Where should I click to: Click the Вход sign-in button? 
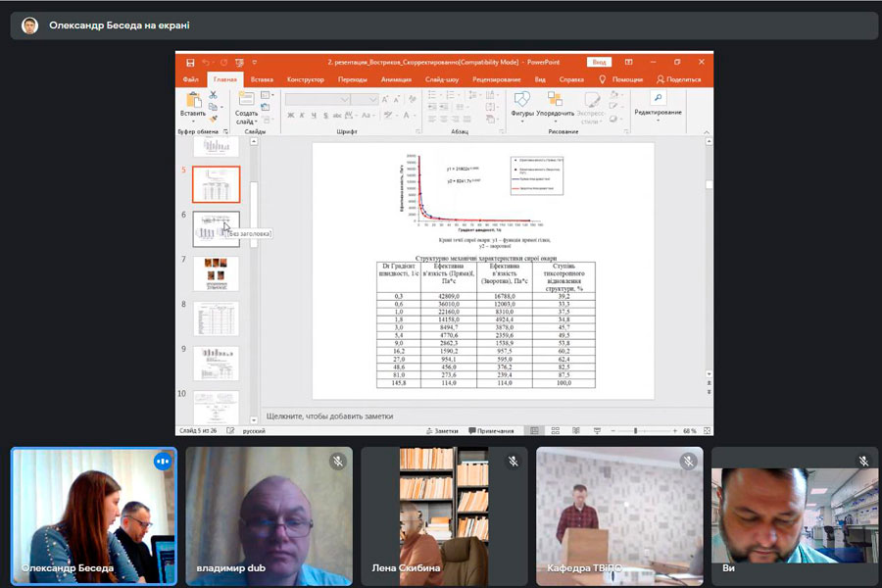(600, 62)
